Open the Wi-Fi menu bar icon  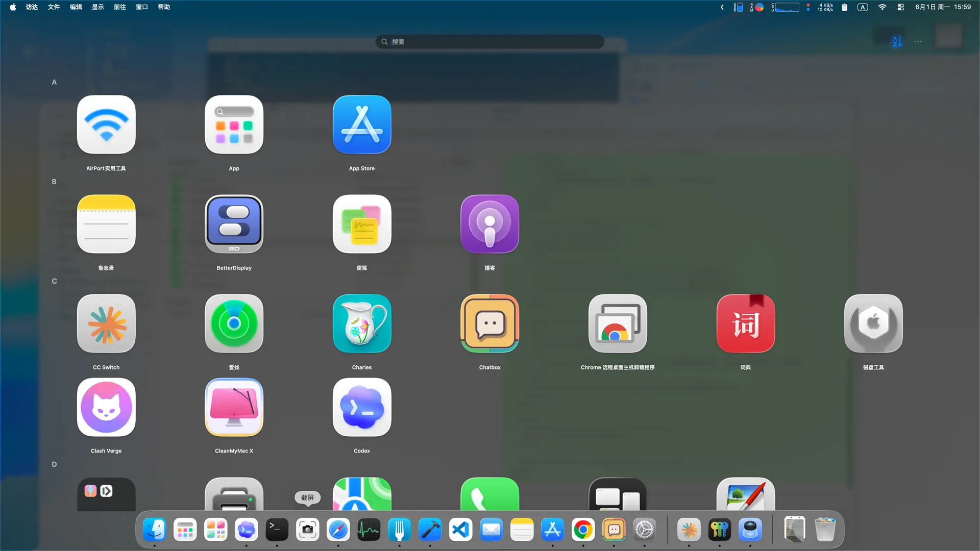click(882, 7)
